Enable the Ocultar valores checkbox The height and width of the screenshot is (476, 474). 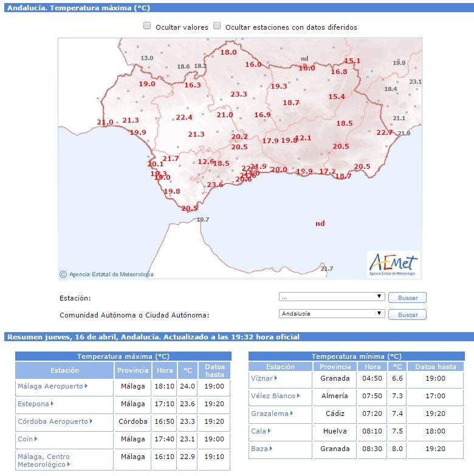[x=147, y=26]
